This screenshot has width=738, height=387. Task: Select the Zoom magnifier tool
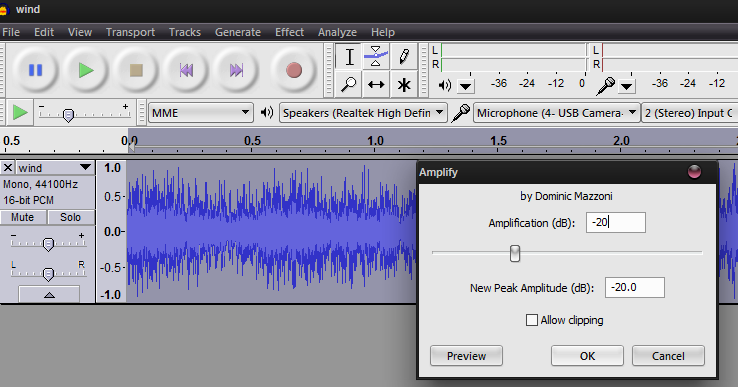(349, 84)
